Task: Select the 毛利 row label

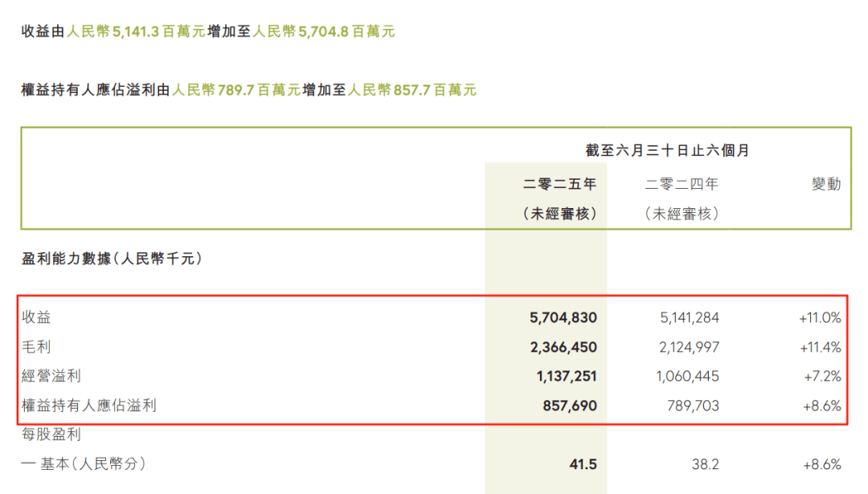Action: 36,347
